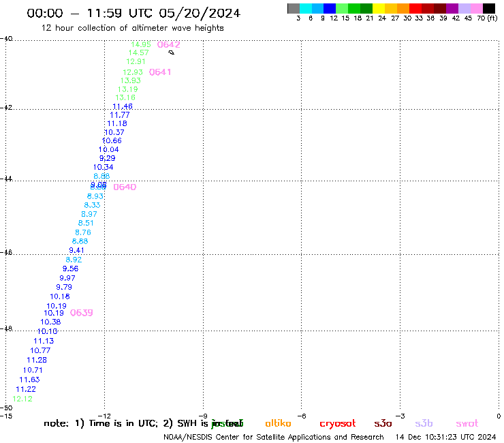Click the '70 (ft)' legend label
Viewport: 504px width, 443px height.
click(487, 18)
